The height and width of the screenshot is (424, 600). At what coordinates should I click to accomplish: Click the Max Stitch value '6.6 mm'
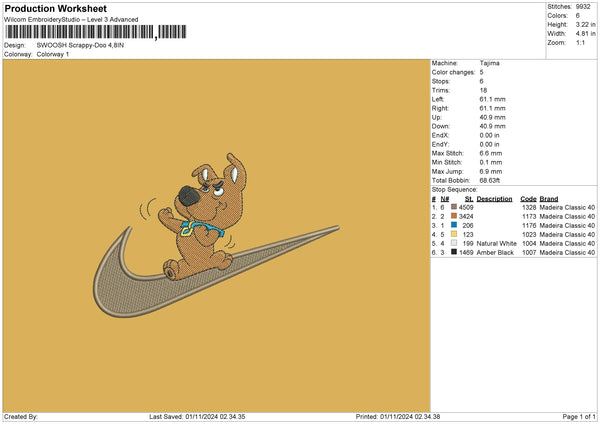pyautogui.click(x=491, y=153)
